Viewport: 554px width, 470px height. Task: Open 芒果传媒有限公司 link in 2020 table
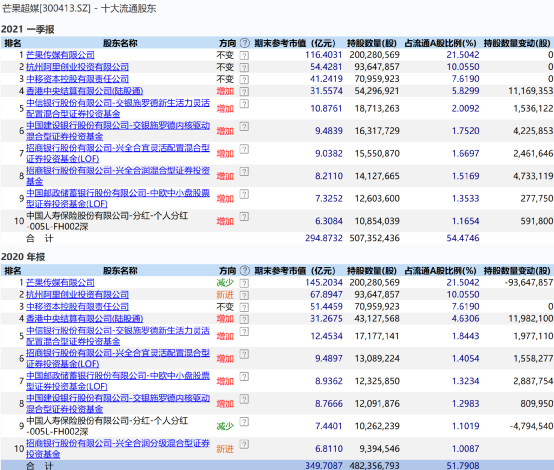tap(60, 283)
